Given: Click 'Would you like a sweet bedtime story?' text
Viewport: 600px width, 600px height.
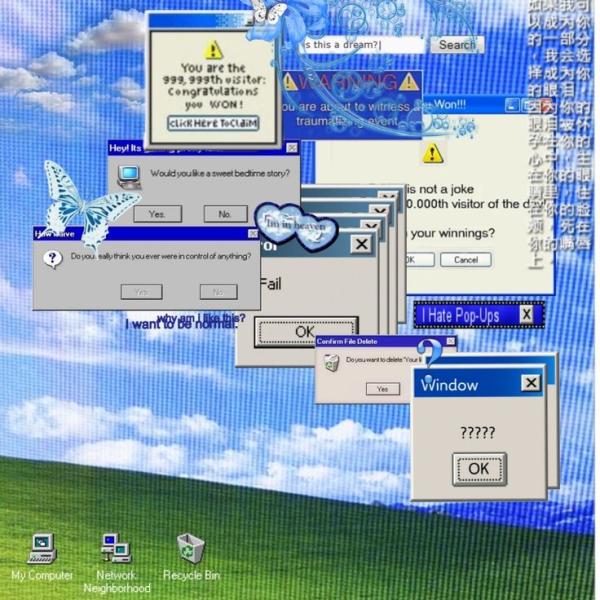Looking at the screenshot, I should tap(220, 173).
